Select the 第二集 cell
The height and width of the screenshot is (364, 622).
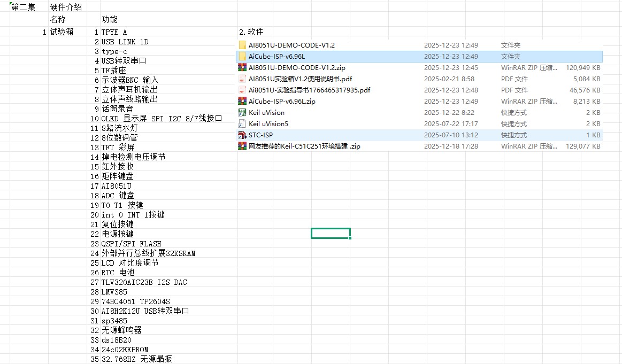[x=21, y=6]
